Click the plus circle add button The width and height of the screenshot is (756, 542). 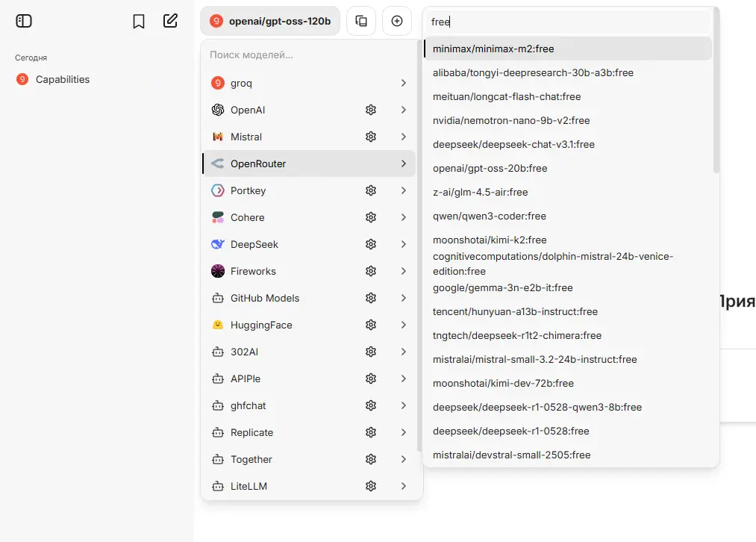pyautogui.click(x=397, y=21)
